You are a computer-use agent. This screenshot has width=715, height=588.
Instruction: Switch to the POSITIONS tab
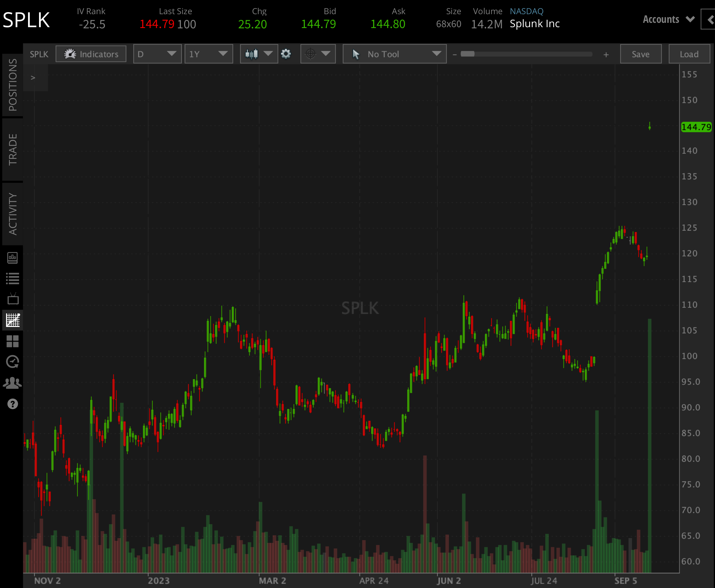point(12,85)
